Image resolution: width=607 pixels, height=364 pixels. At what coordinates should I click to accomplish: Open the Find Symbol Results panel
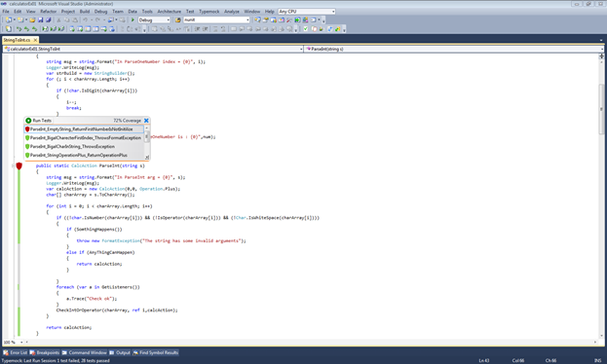[156, 352]
